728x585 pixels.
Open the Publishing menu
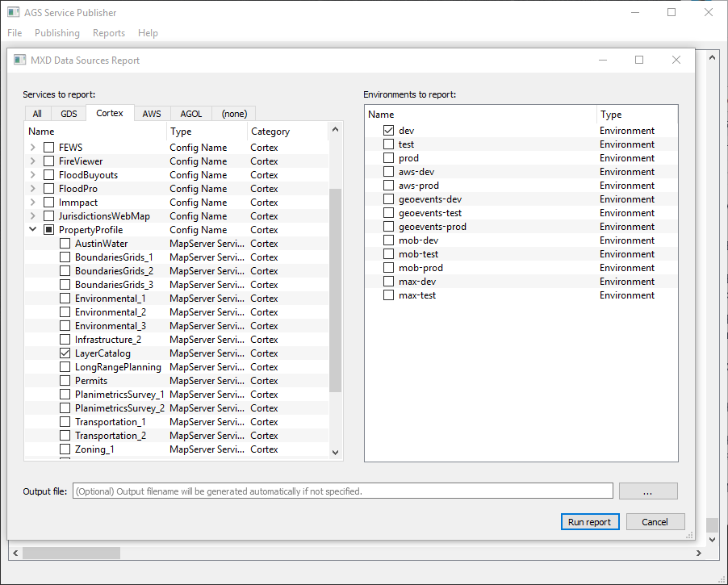click(x=56, y=33)
